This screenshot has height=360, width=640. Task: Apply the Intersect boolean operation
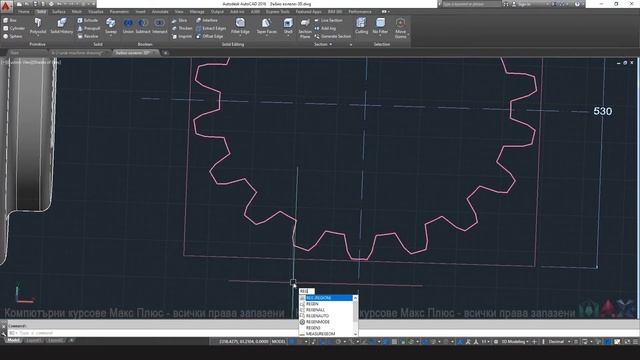click(160, 26)
